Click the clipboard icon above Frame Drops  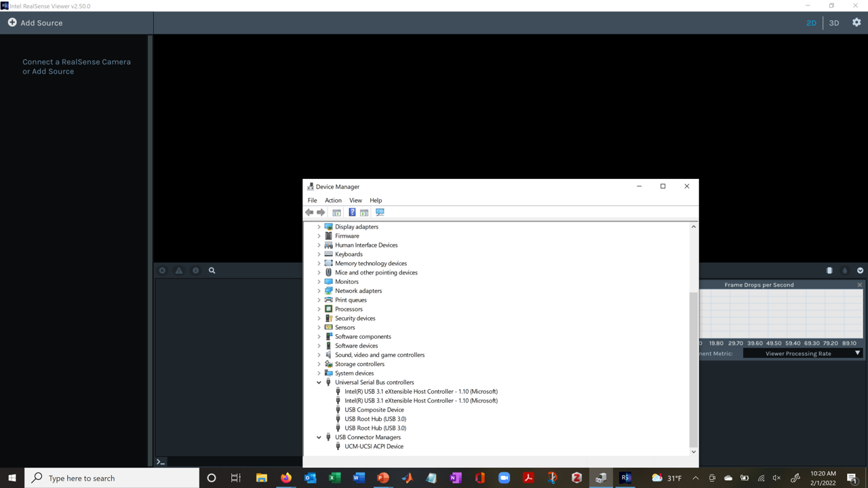tap(829, 270)
